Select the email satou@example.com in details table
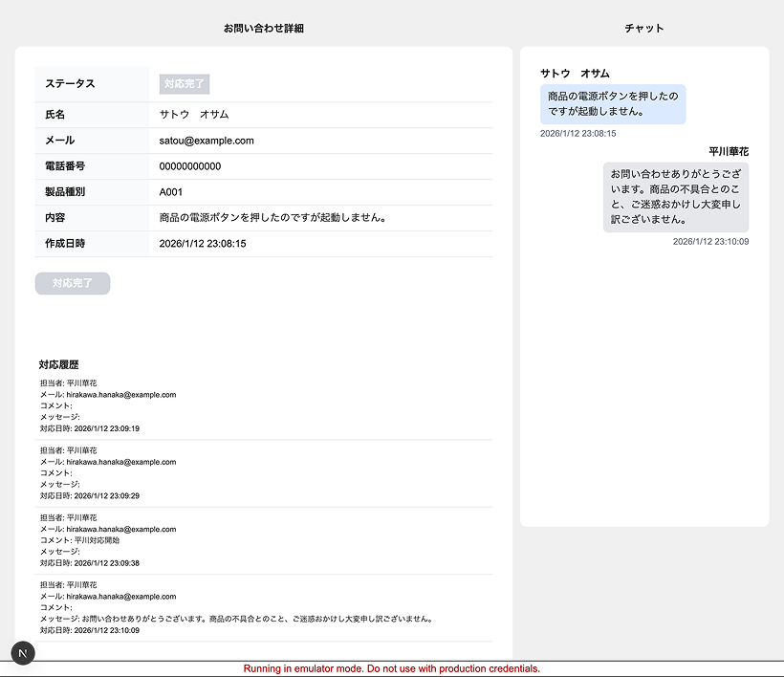This screenshot has width=784, height=677. pyautogui.click(x=207, y=141)
